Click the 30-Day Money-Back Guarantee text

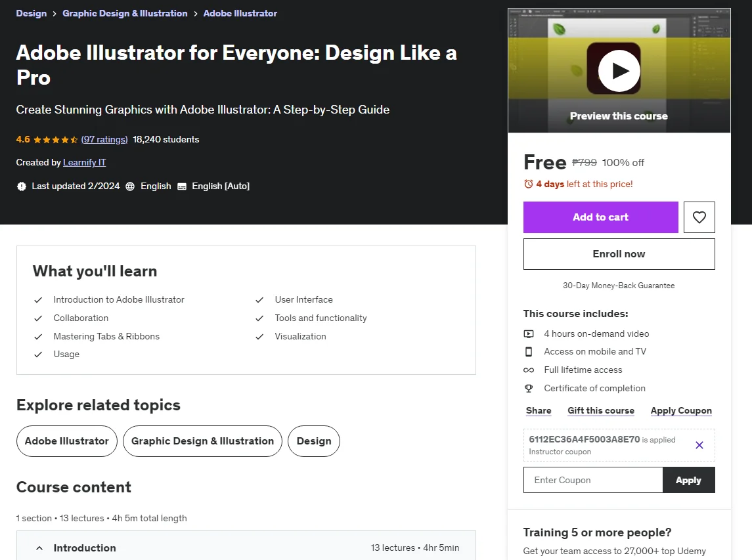619,286
